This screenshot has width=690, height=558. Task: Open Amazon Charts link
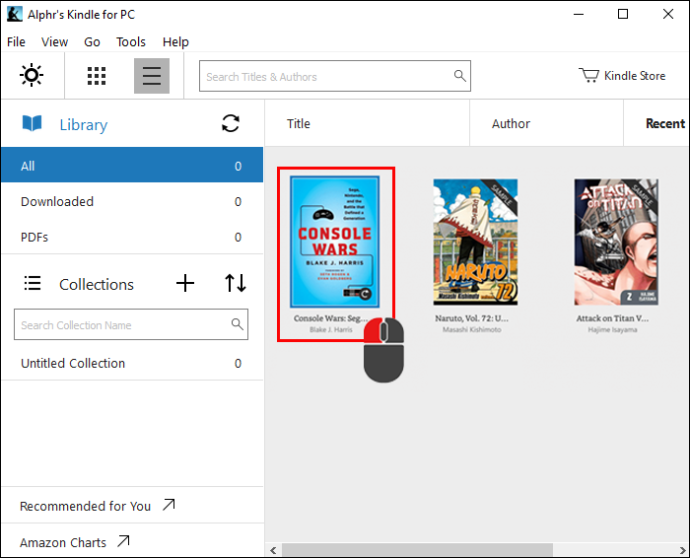pyautogui.click(x=63, y=542)
